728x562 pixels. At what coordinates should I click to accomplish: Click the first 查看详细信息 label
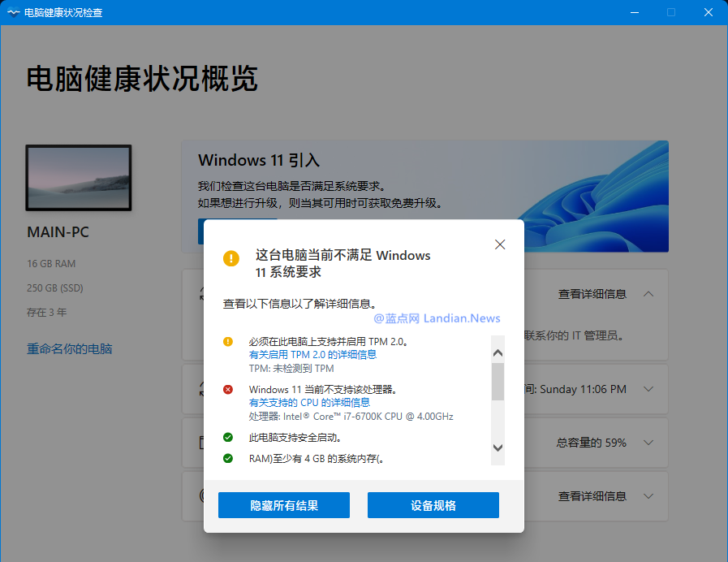pos(592,294)
